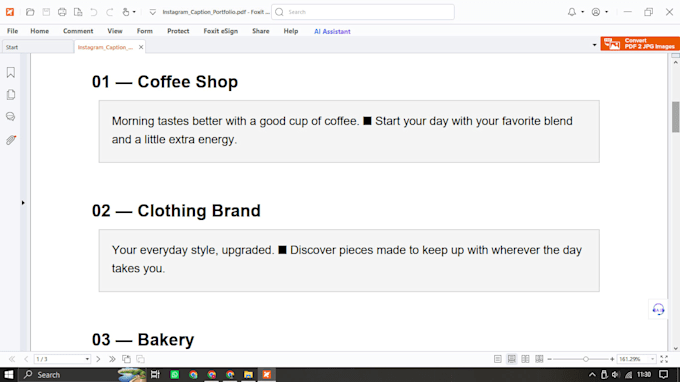Select the Hand tool icon
Image resolution: width=680 pixels, height=382 pixels.
[x=126, y=12]
